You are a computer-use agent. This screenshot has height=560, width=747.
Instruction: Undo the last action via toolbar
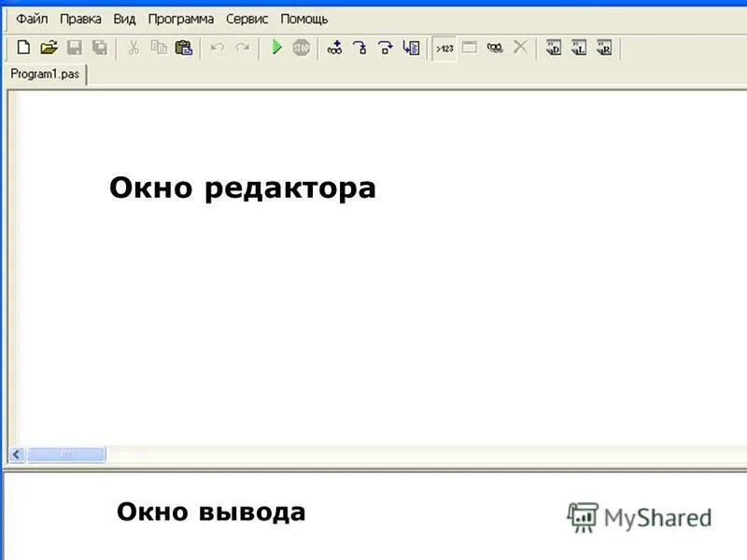pos(218,48)
